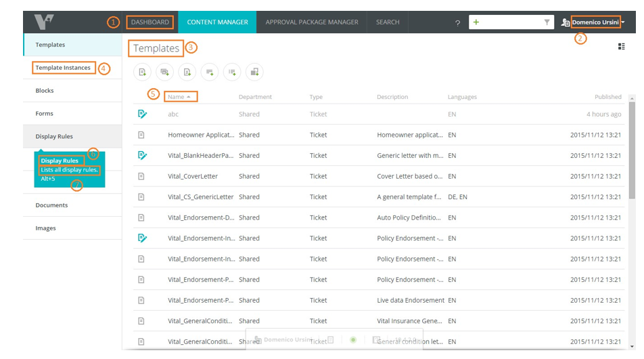Click the green status indicator in bottom bar
644x359 pixels.
[x=353, y=339]
